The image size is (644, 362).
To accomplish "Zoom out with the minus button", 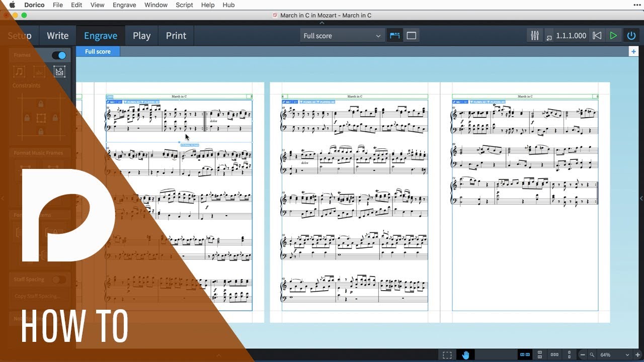I will click(x=582, y=355).
